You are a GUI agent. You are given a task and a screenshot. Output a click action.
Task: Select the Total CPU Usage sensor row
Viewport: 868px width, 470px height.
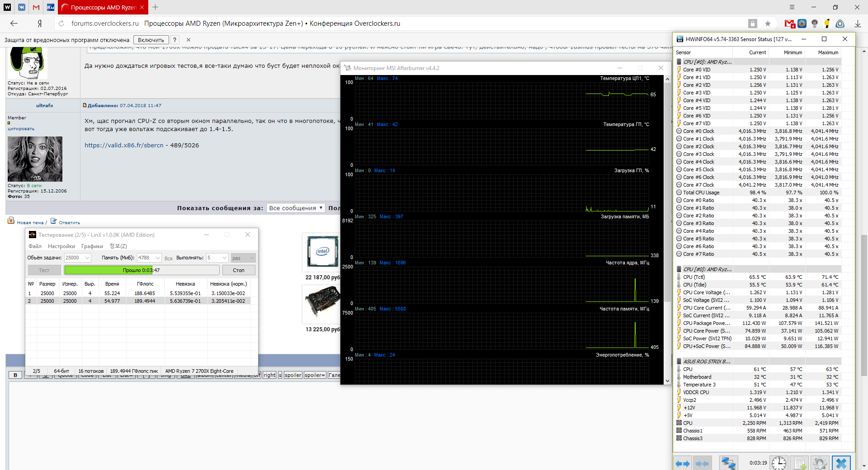tap(758, 193)
